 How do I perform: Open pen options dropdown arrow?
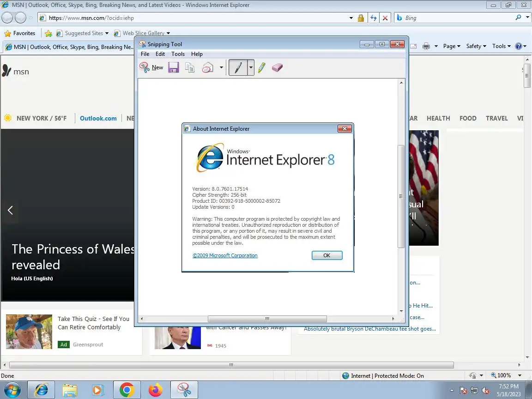(251, 67)
